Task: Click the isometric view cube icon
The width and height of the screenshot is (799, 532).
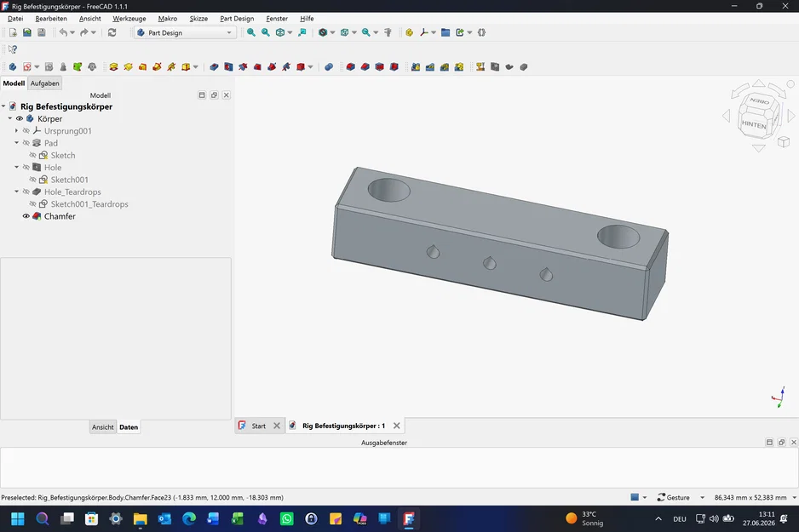Action: point(280,32)
